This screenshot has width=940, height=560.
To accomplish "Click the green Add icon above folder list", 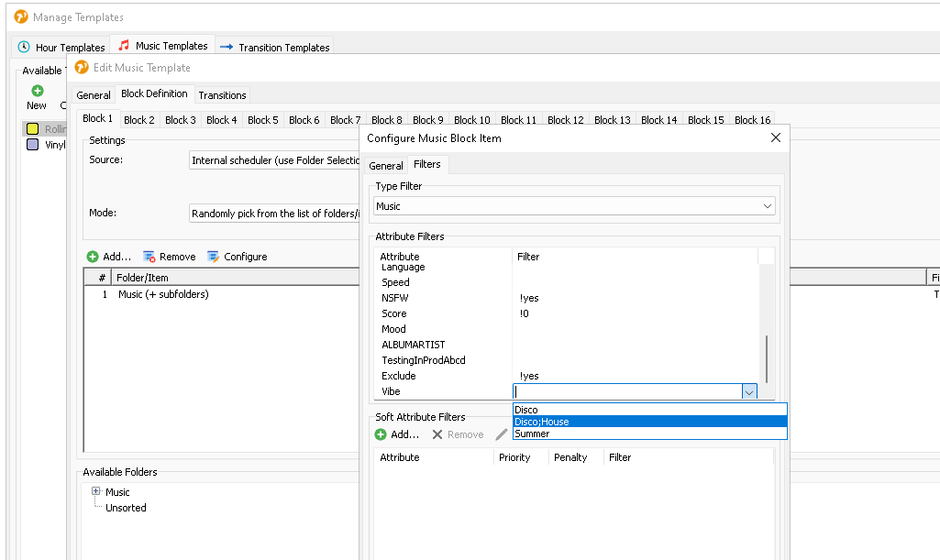I will click(93, 257).
